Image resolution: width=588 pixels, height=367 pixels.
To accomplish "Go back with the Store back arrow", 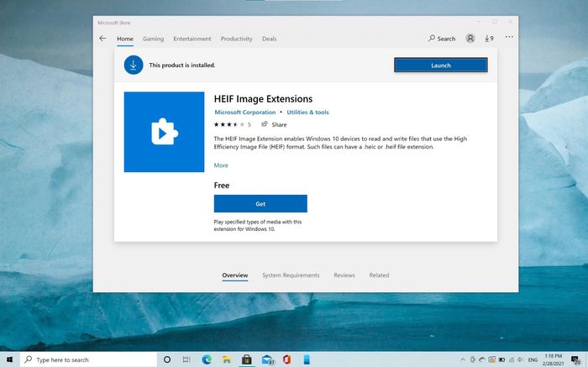I will point(102,39).
